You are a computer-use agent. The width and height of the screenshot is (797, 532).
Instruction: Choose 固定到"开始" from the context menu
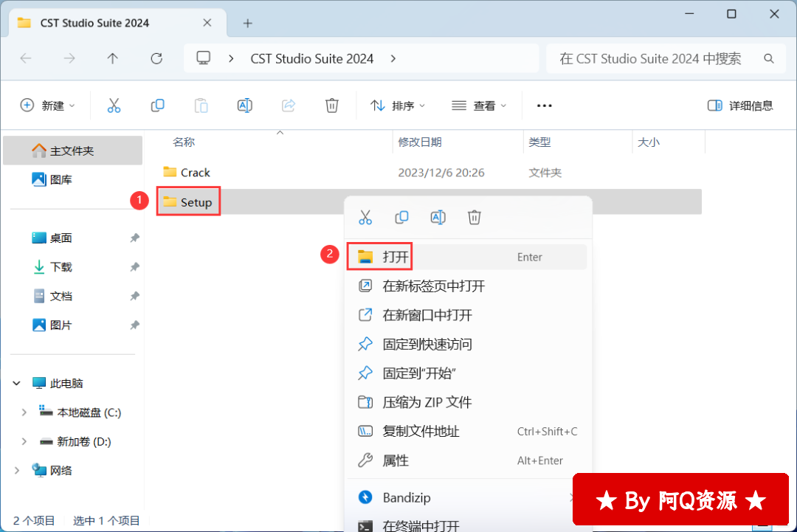pos(466,373)
